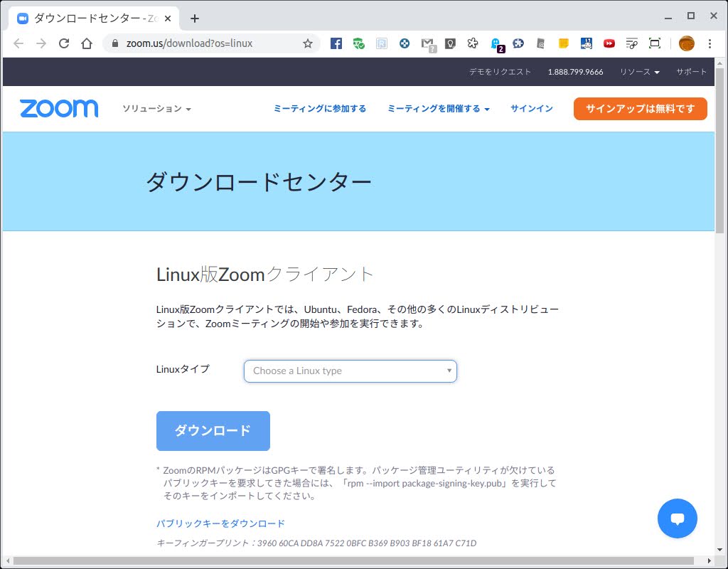Expand the ソリューション menu
This screenshot has height=569, width=728.
coord(156,109)
